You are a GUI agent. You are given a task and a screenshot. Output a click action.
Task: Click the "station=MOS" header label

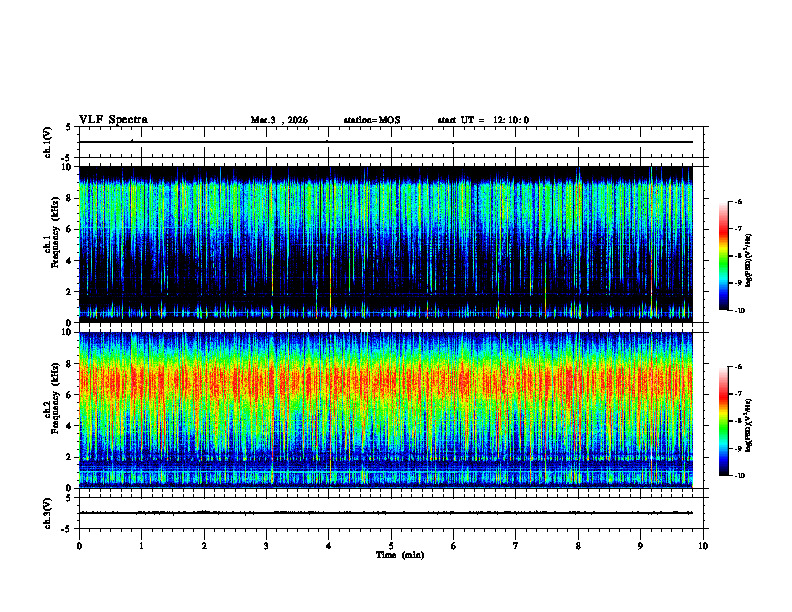(x=372, y=120)
